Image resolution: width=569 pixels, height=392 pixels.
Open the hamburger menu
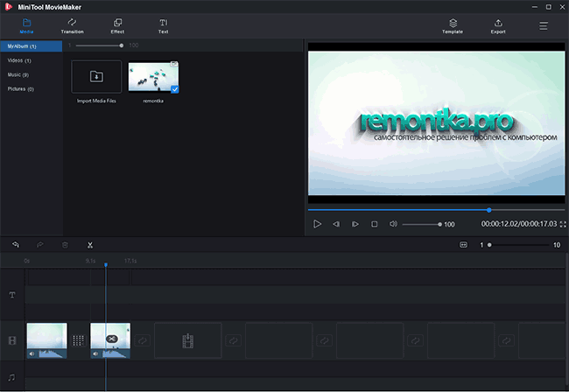(544, 26)
